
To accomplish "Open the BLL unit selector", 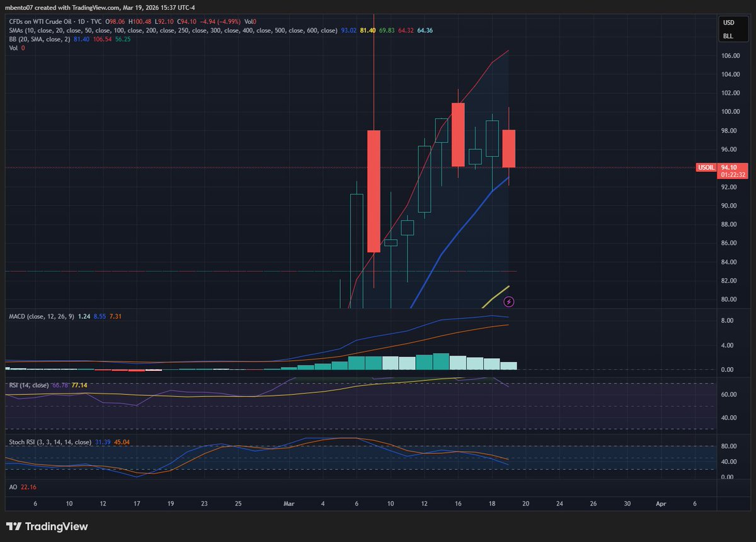I will point(727,37).
